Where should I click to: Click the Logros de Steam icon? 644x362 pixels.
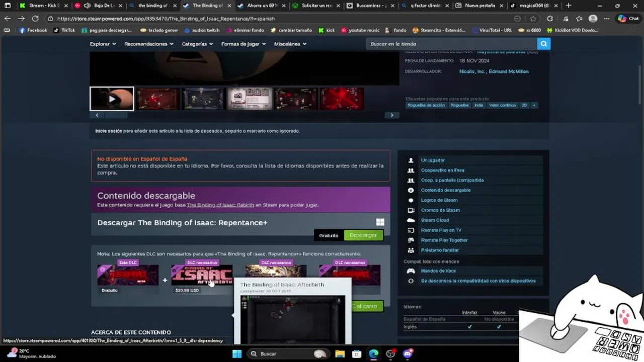[x=411, y=200]
